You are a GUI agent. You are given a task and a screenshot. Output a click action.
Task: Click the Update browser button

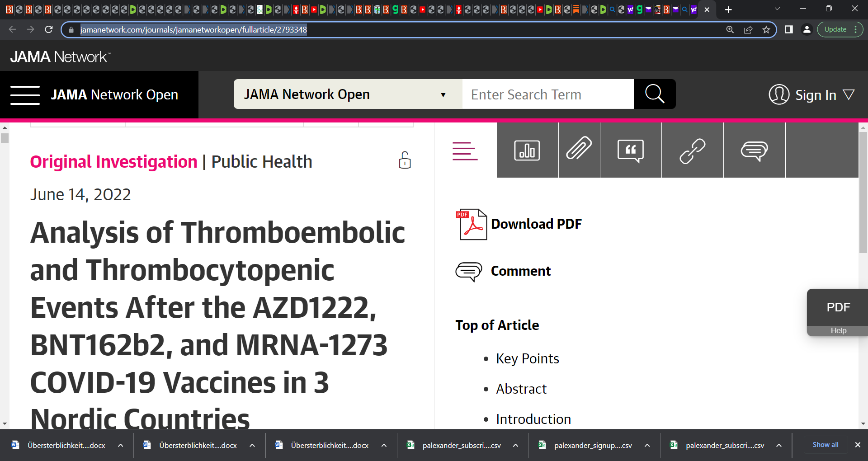pos(835,29)
